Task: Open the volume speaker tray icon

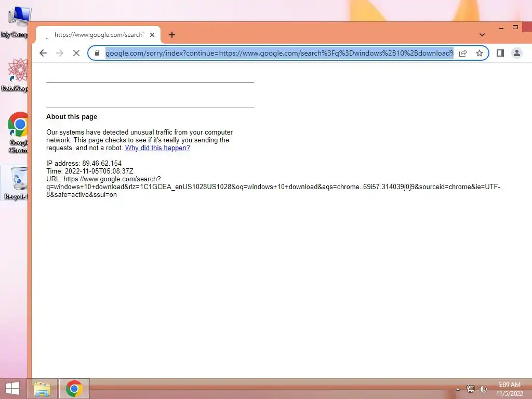Action: click(483, 389)
